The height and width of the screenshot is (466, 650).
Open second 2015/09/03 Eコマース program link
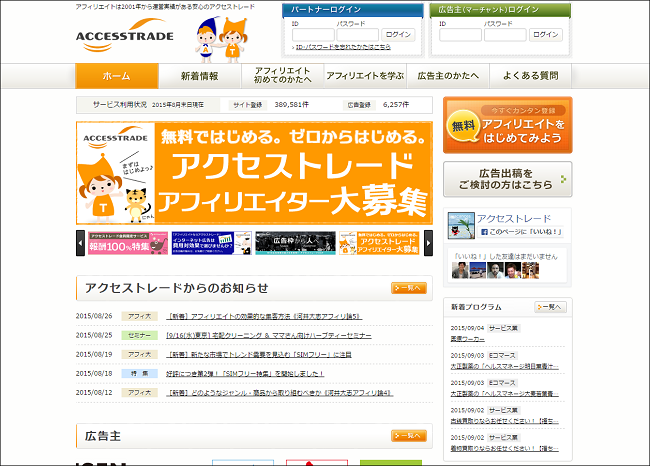[x=504, y=394]
